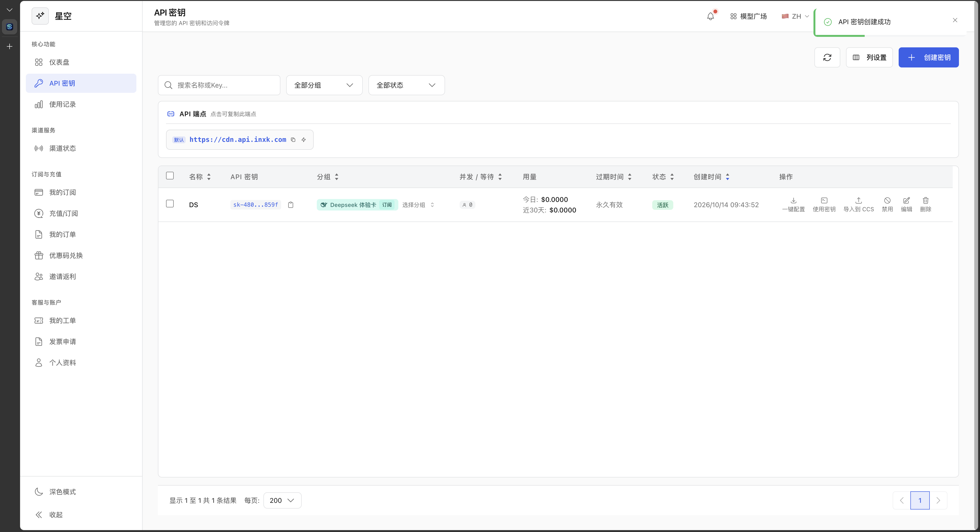Sort by 创建时间 column header
This screenshot has height=532, width=980.
(711, 177)
